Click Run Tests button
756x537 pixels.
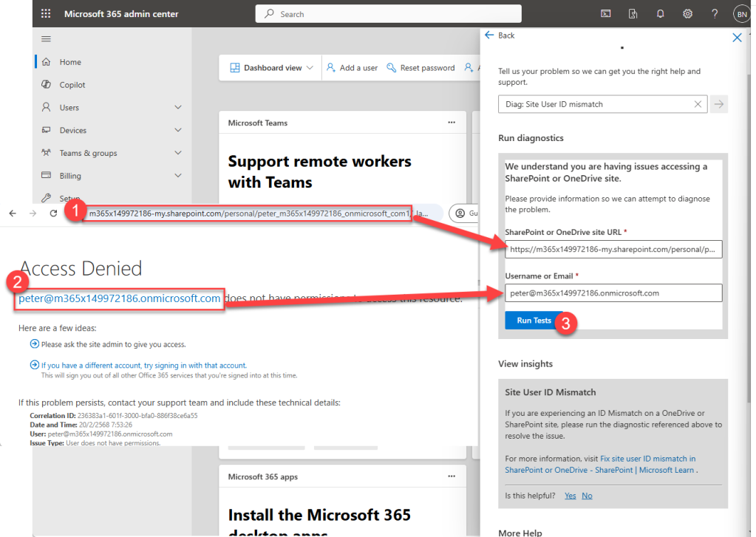(x=534, y=321)
